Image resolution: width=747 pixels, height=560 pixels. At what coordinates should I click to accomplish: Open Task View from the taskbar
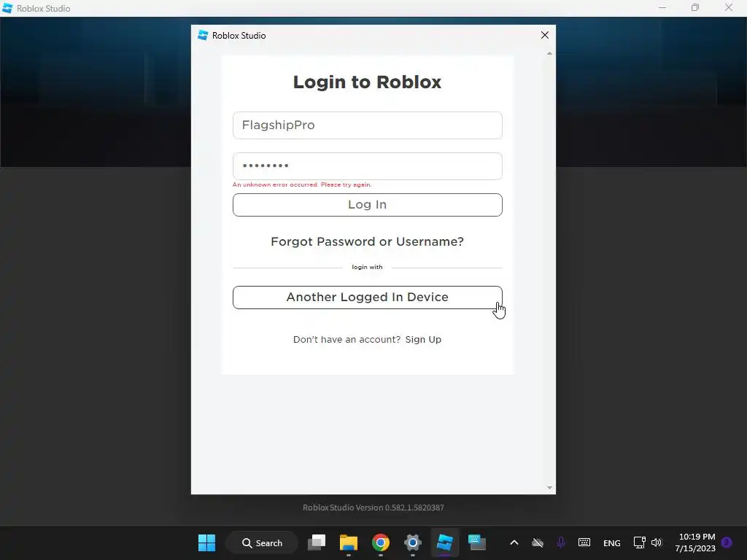[x=317, y=542]
